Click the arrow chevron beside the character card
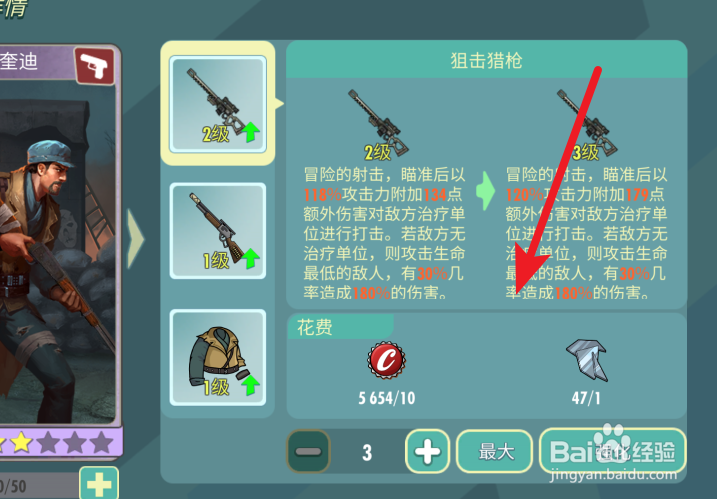Image resolution: width=717 pixels, height=499 pixels. point(135,239)
